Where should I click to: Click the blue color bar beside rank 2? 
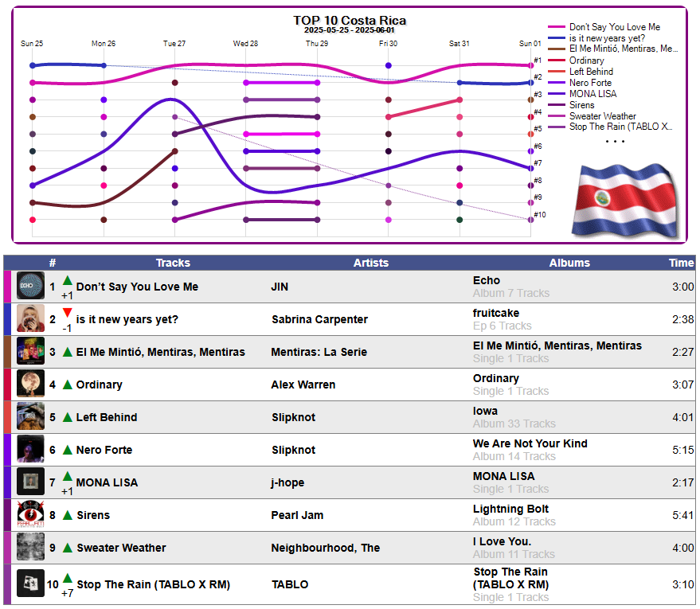[x=7, y=319]
